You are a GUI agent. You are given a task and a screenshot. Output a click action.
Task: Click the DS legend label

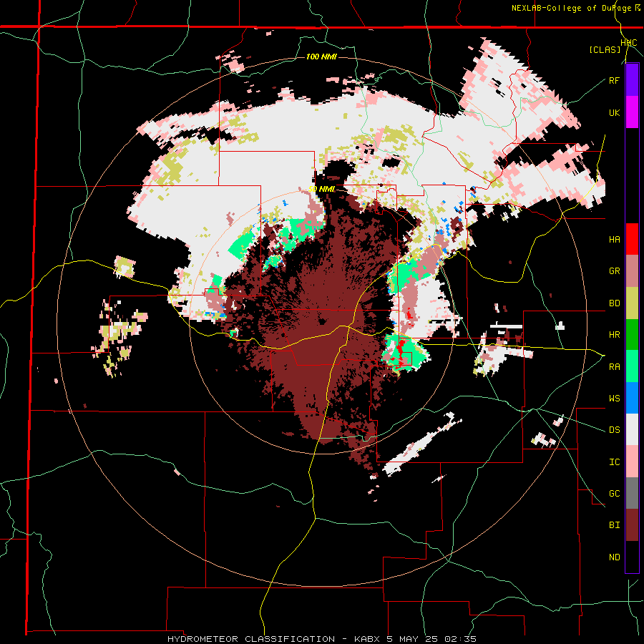[x=614, y=430]
